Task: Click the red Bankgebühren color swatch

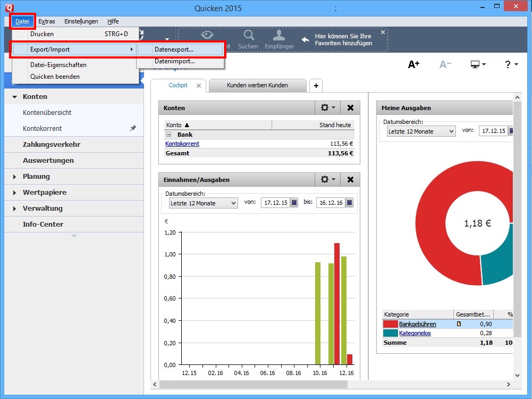Action: 390,324
